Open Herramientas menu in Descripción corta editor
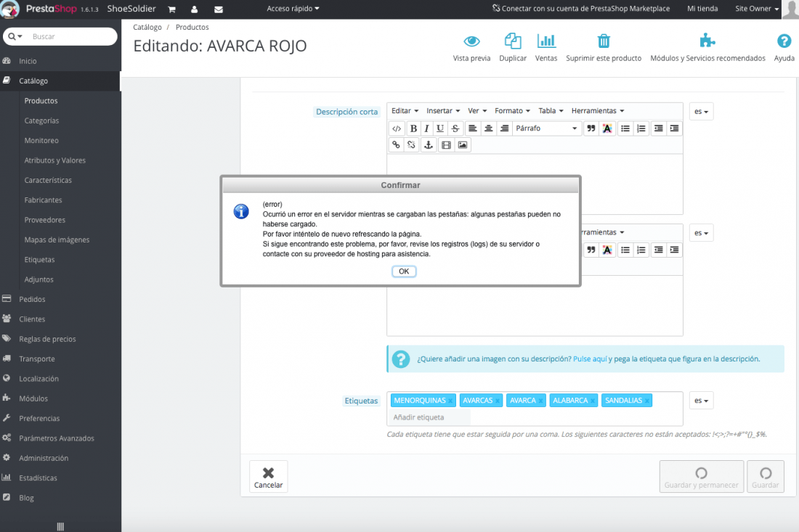Viewport: 799px width, 532px height. (x=598, y=111)
